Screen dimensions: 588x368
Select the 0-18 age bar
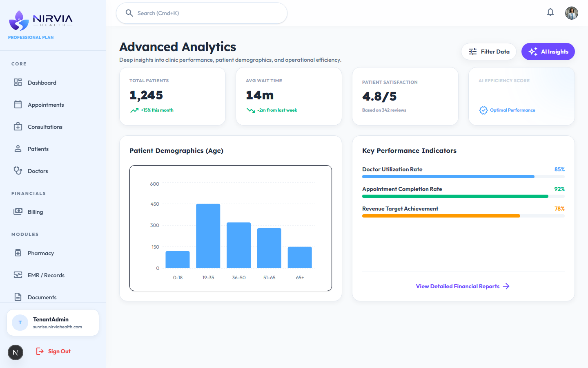pos(178,260)
